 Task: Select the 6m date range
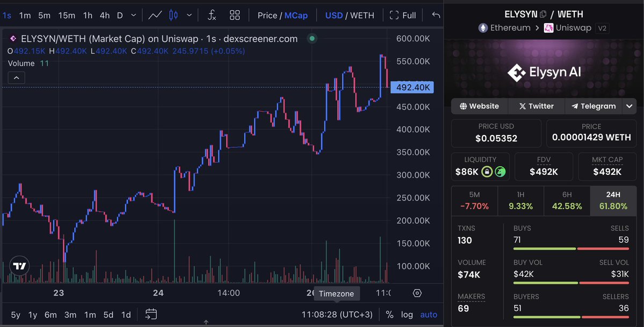tap(50, 315)
